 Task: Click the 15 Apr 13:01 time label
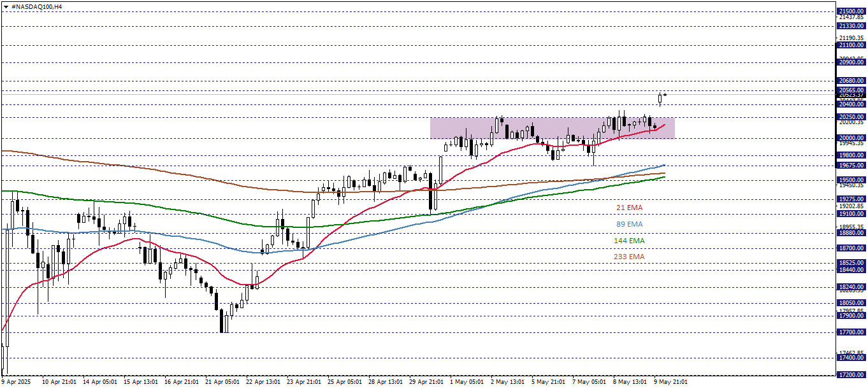point(141,382)
